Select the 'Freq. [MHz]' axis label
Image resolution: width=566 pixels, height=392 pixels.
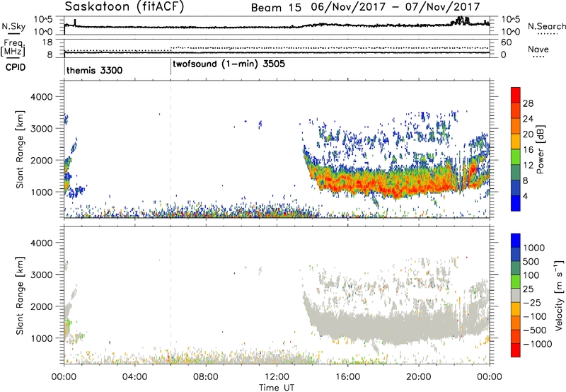point(13,47)
